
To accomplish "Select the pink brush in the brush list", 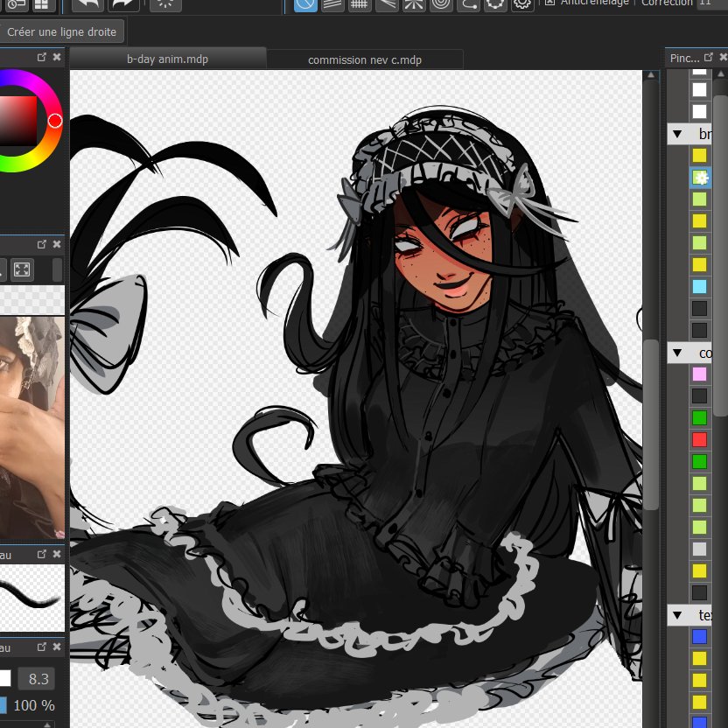I will 700,374.
